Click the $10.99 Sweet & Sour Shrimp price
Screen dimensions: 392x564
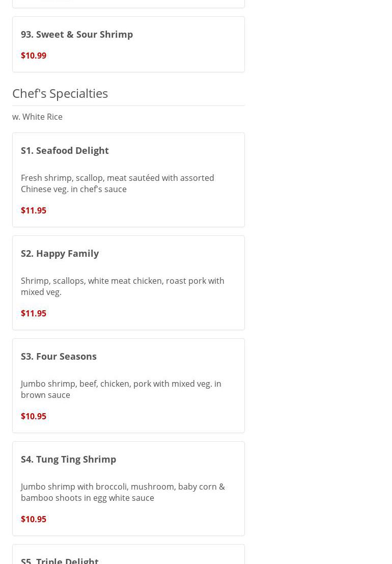[x=34, y=56]
